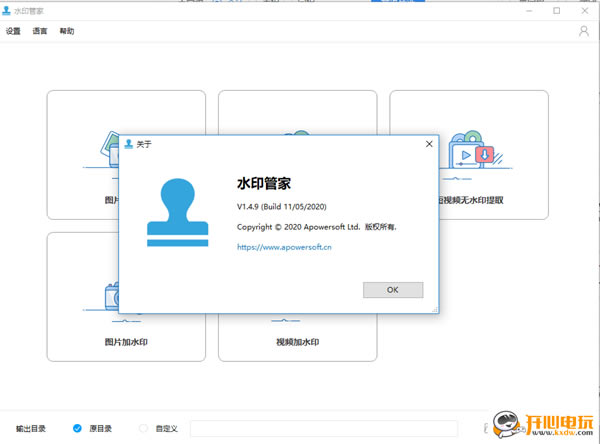Screen dimensions: 600x444
Task: Open the 帮助 menu
Action: pos(67,31)
